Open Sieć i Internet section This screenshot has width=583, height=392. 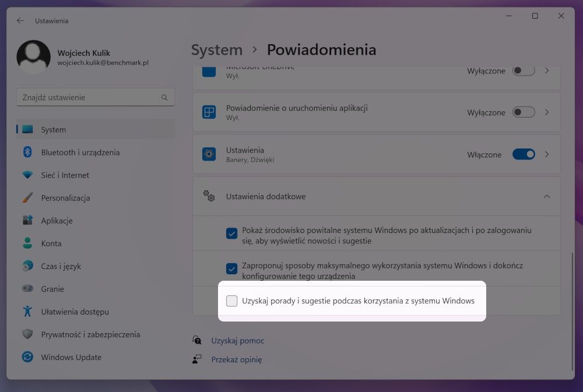96,175
